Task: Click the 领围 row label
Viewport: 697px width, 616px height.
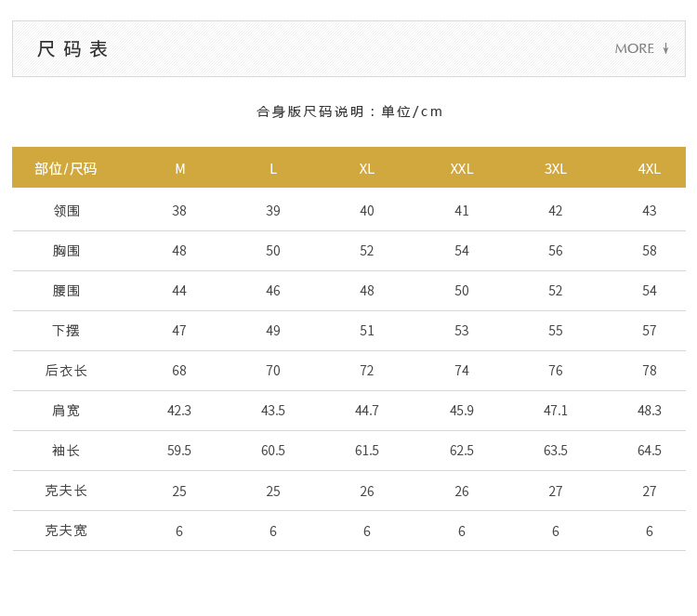Action: 66,210
